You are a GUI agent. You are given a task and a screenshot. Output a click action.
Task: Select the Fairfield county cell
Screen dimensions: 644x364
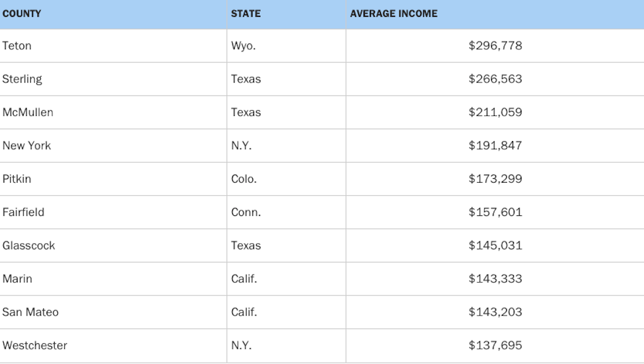pyautogui.click(x=23, y=213)
